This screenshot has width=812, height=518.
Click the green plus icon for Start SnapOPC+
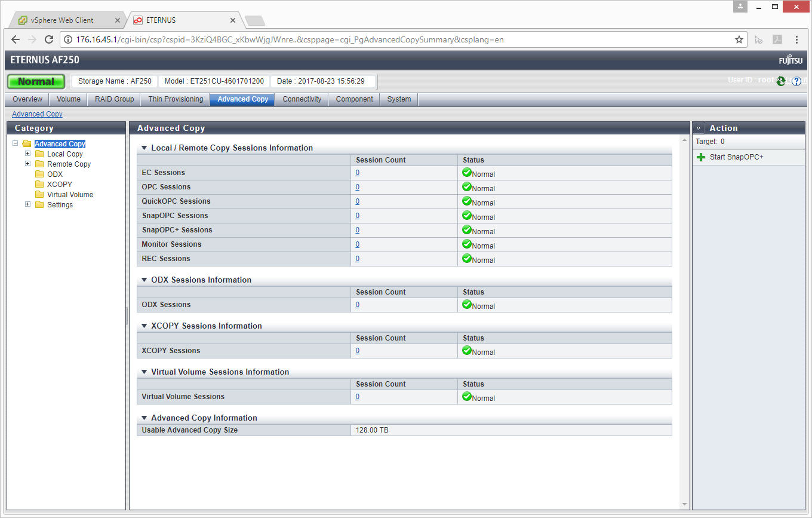(x=701, y=157)
